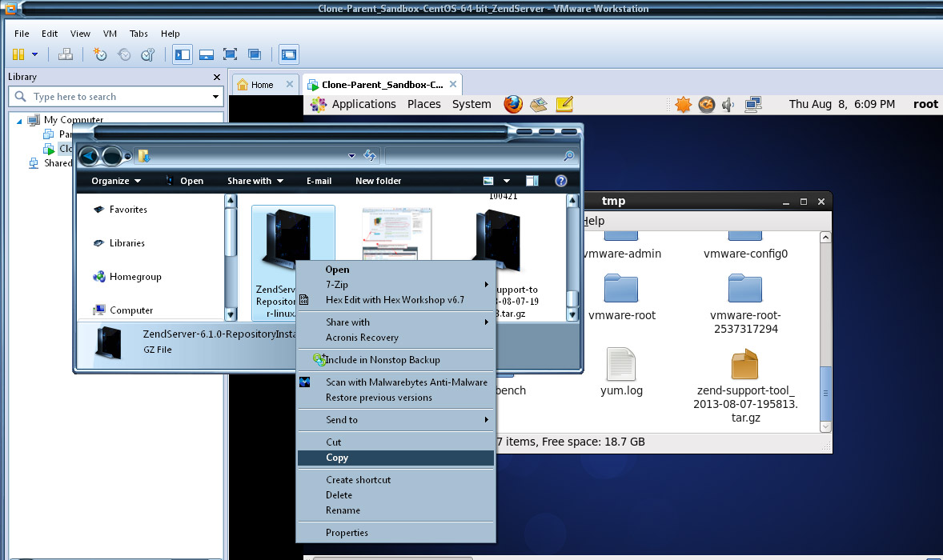Open the snapshot manager icon

click(148, 54)
